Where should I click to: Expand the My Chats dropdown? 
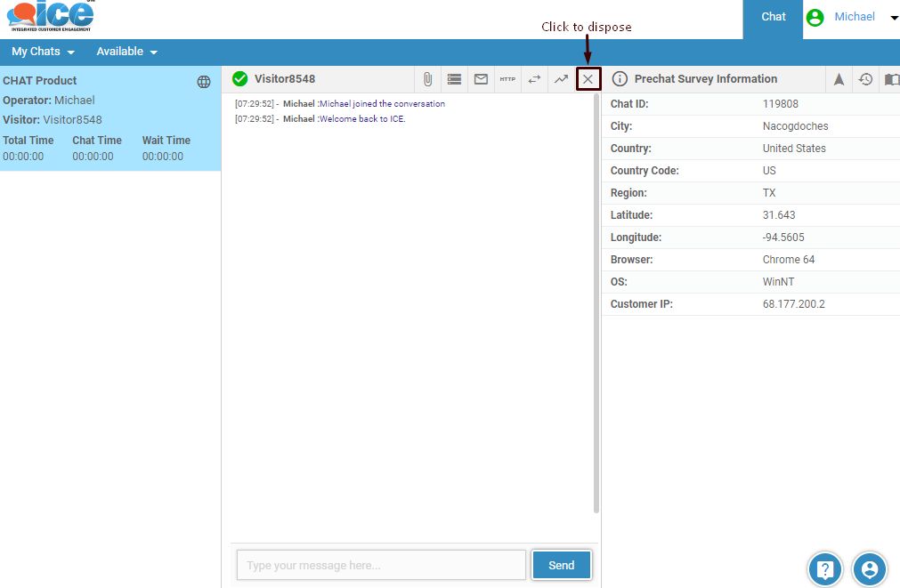(43, 52)
